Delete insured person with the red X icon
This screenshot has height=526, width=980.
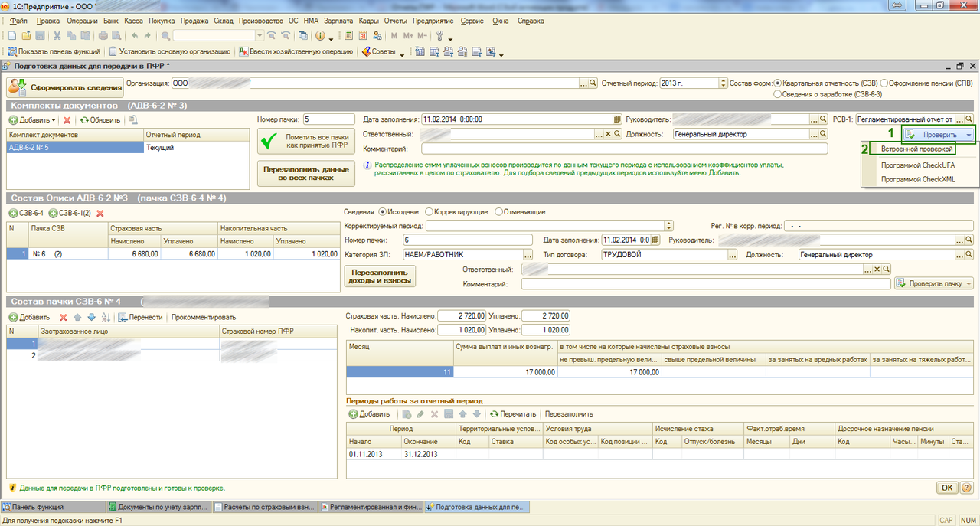pyautogui.click(x=64, y=317)
